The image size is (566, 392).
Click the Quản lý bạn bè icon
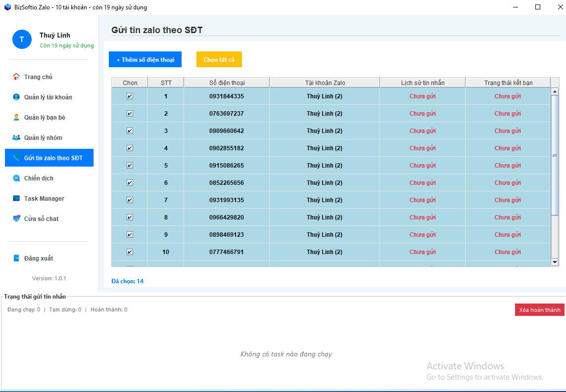point(16,117)
